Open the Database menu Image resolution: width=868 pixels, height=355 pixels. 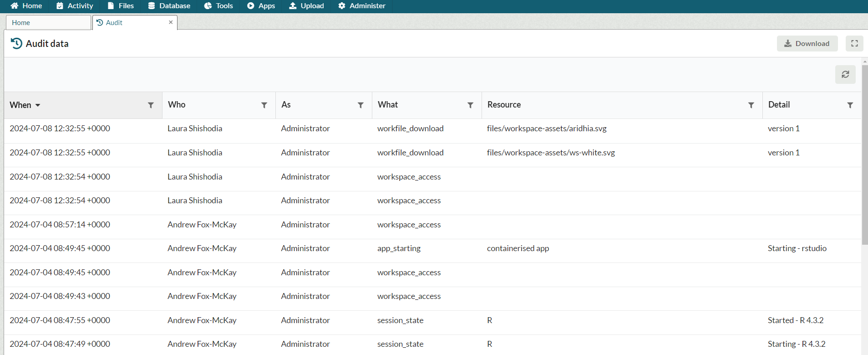tap(169, 6)
